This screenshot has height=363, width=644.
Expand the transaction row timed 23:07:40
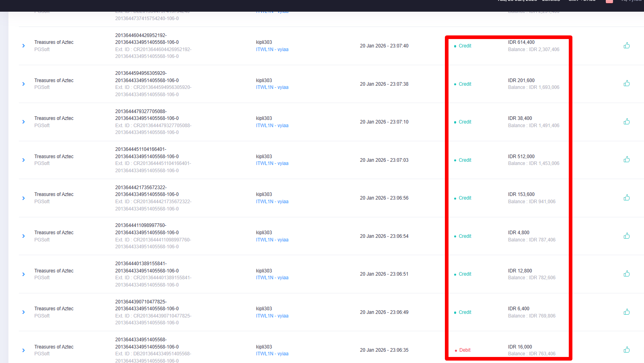tap(24, 46)
